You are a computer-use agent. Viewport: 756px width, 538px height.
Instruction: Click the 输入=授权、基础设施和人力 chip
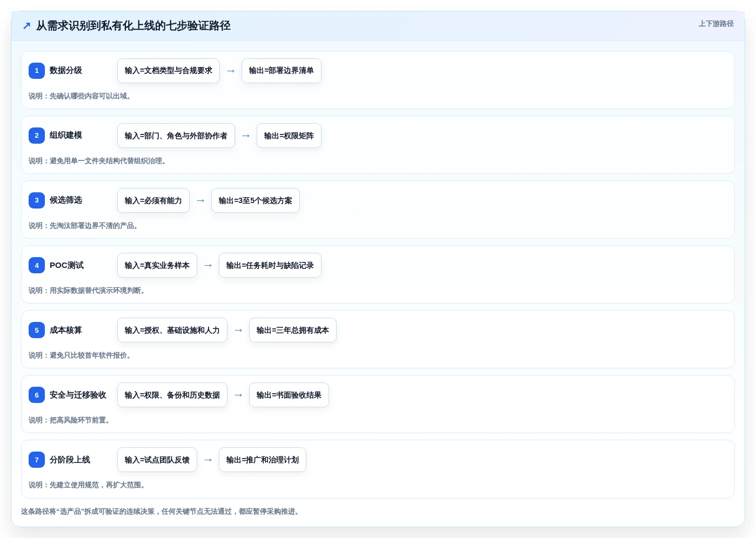[172, 330]
